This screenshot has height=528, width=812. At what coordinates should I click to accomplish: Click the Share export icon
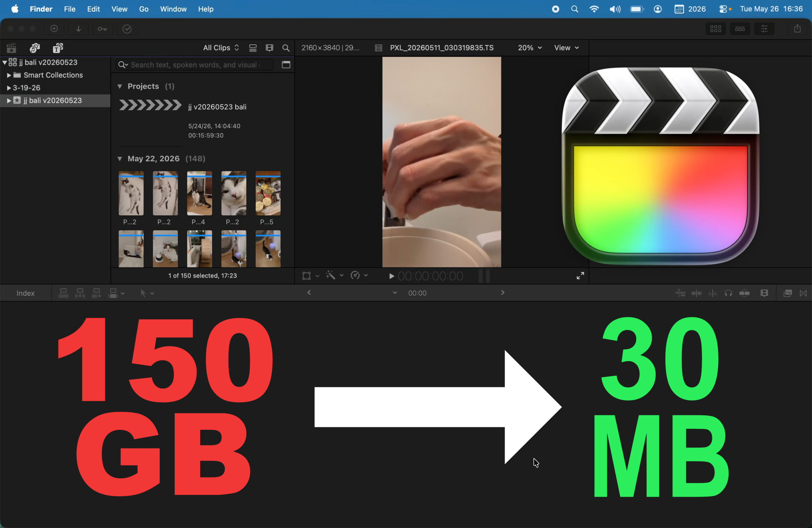tap(797, 29)
